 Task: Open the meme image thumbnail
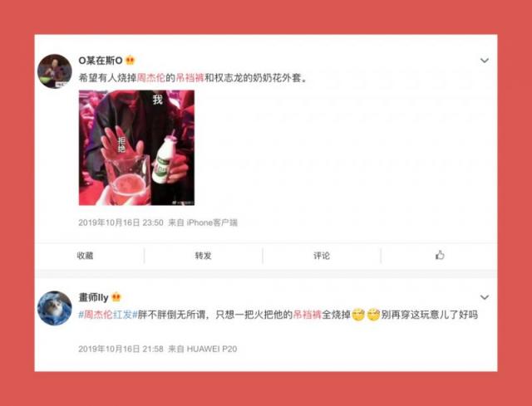click(x=136, y=148)
